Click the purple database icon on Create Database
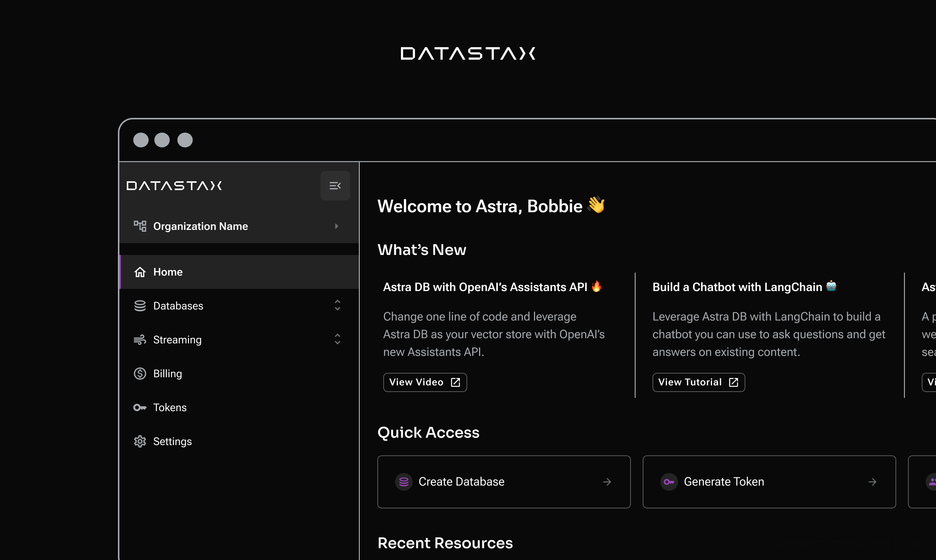Screen dimensions: 936x560 pyautogui.click(x=404, y=482)
